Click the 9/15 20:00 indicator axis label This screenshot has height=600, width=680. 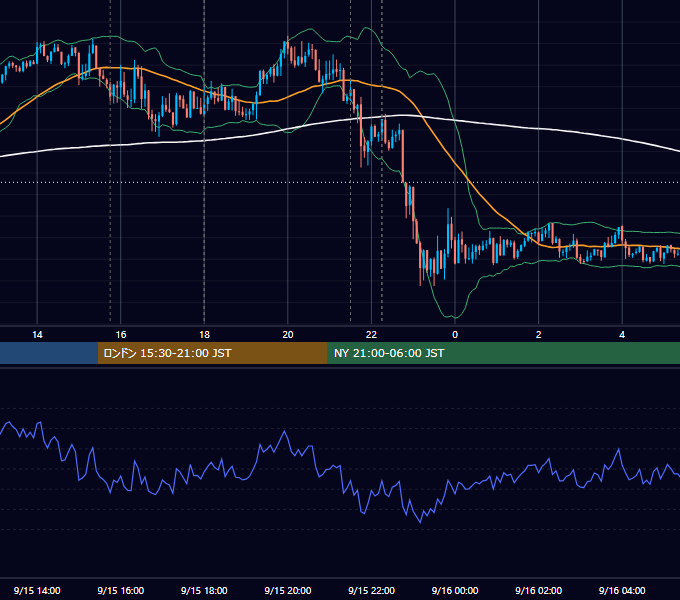(x=288, y=590)
